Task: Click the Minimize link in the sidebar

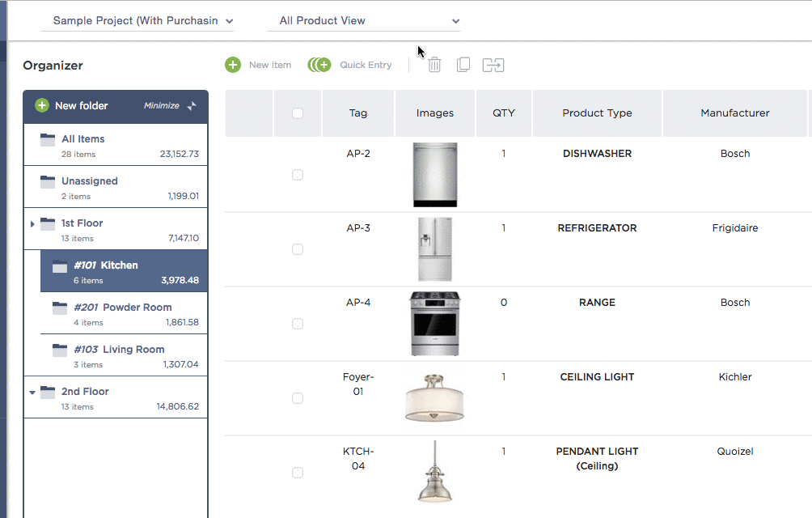Action: (161, 105)
